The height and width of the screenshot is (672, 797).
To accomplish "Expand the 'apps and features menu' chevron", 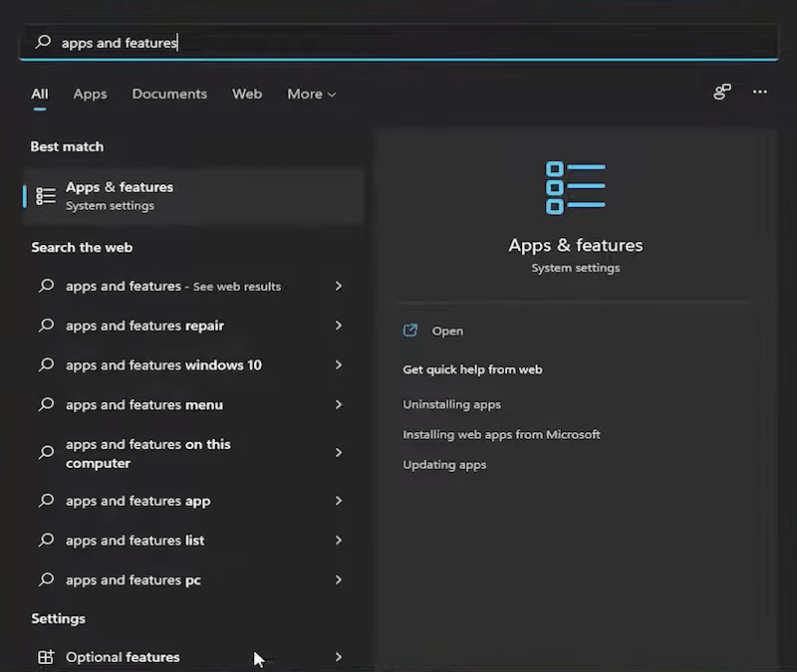I will [x=339, y=404].
